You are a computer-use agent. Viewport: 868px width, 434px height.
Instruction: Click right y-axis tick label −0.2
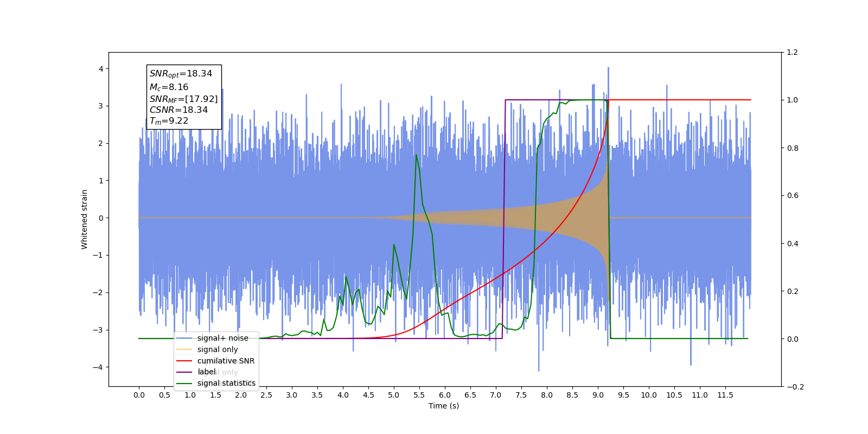tap(795, 387)
